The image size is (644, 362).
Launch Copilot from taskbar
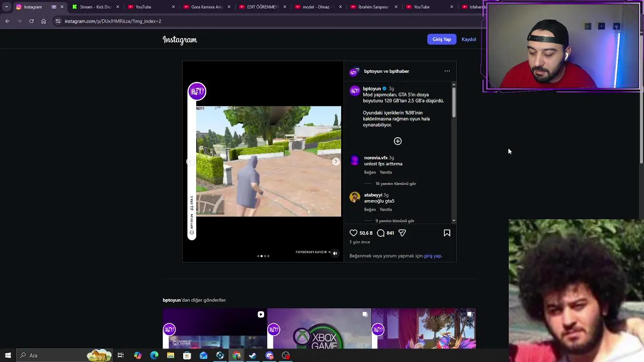(x=137, y=355)
